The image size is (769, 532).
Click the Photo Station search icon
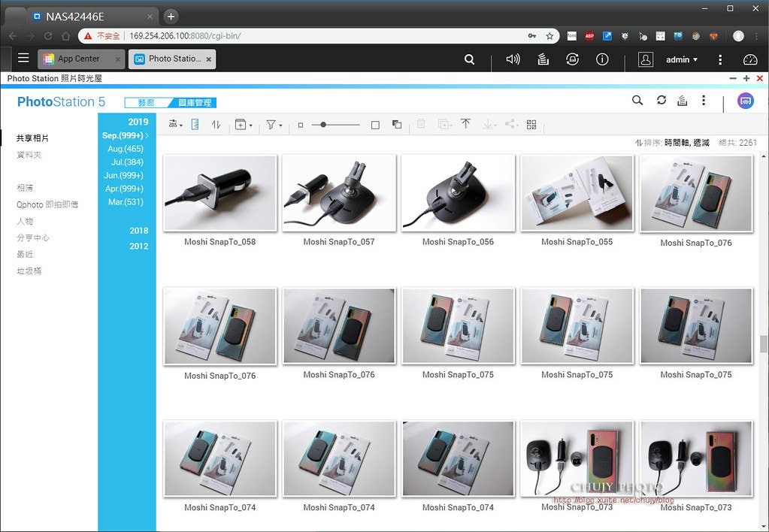[x=637, y=101]
